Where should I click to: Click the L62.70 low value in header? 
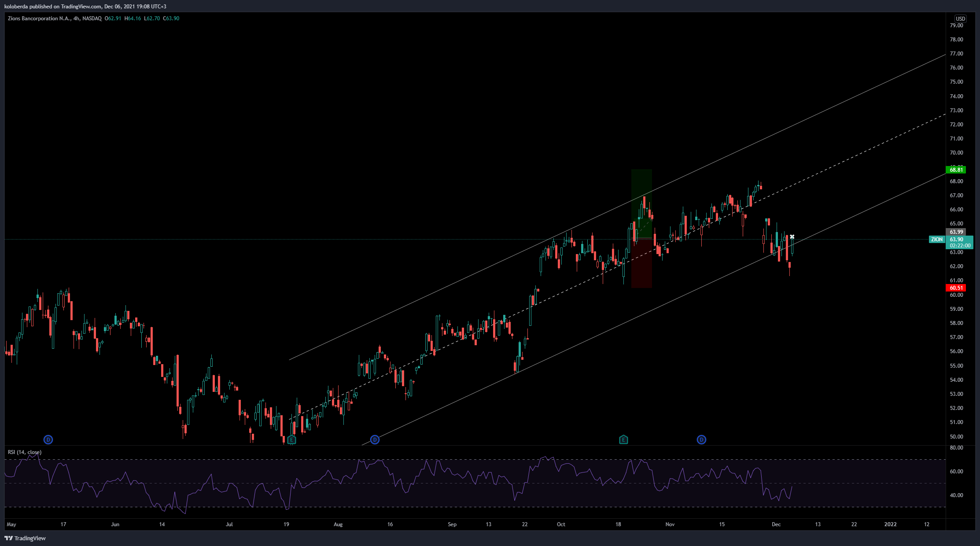coord(152,18)
